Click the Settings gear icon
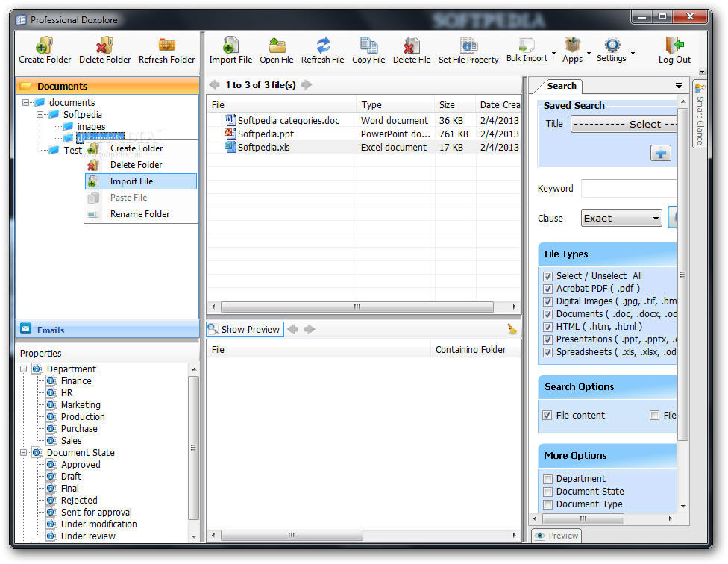The image size is (728, 564). point(612,45)
